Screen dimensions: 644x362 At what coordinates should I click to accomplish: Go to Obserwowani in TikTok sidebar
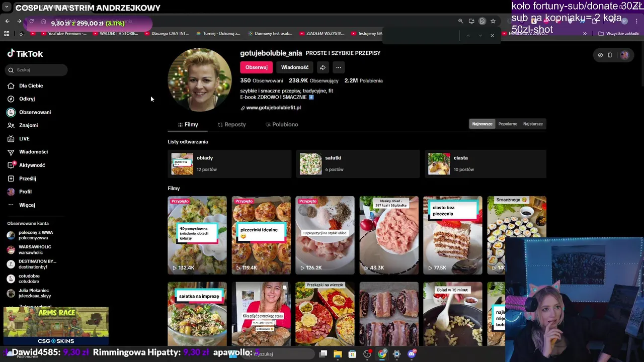click(29, 112)
